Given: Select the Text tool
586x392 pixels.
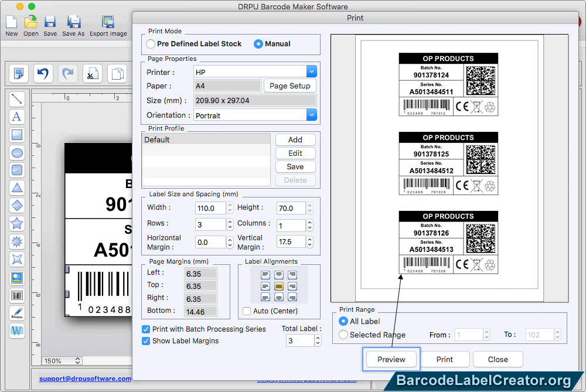Looking at the screenshot, I should (x=17, y=117).
